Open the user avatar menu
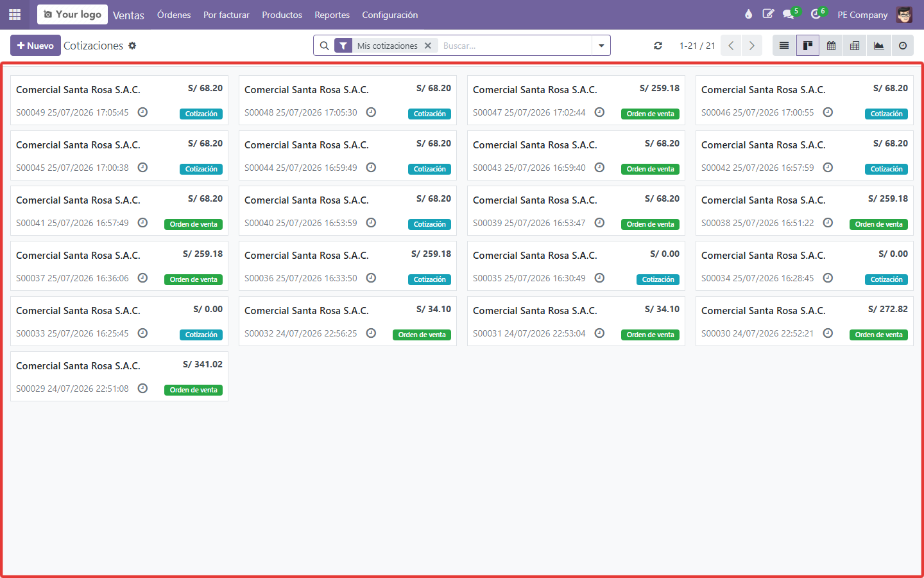The height and width of the screenshot is (578, 924). pyautogui.click(x=904, y=14)
